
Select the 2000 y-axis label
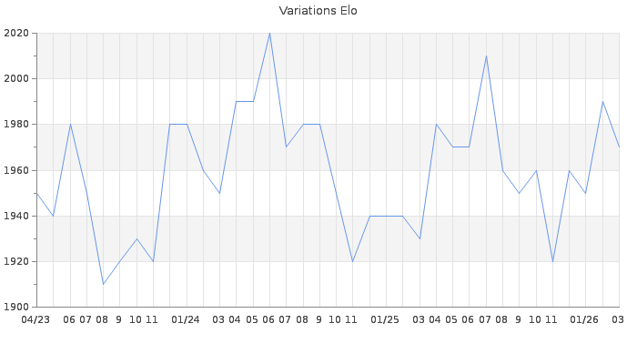click(x=16, y=79)
